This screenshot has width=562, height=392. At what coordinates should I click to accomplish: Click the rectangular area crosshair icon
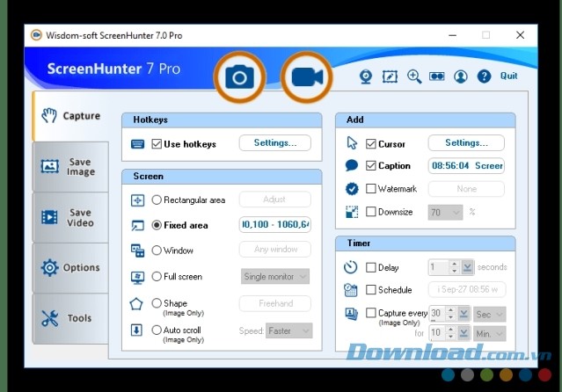[x=137, y=200]
